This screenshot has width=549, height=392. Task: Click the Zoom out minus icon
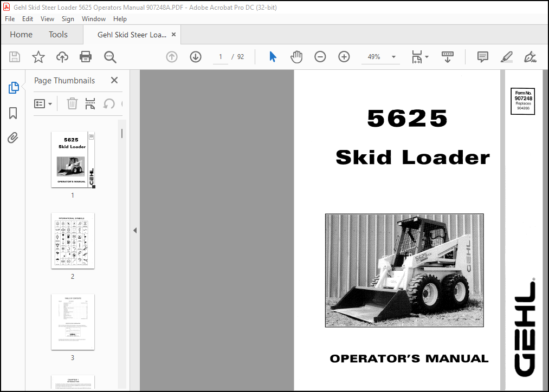click(320, 57)
